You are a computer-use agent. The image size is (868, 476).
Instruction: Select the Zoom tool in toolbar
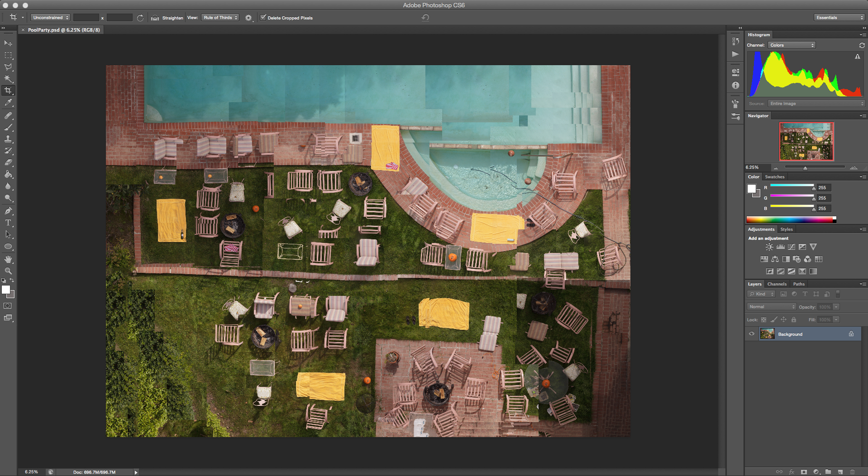[8, 271]
